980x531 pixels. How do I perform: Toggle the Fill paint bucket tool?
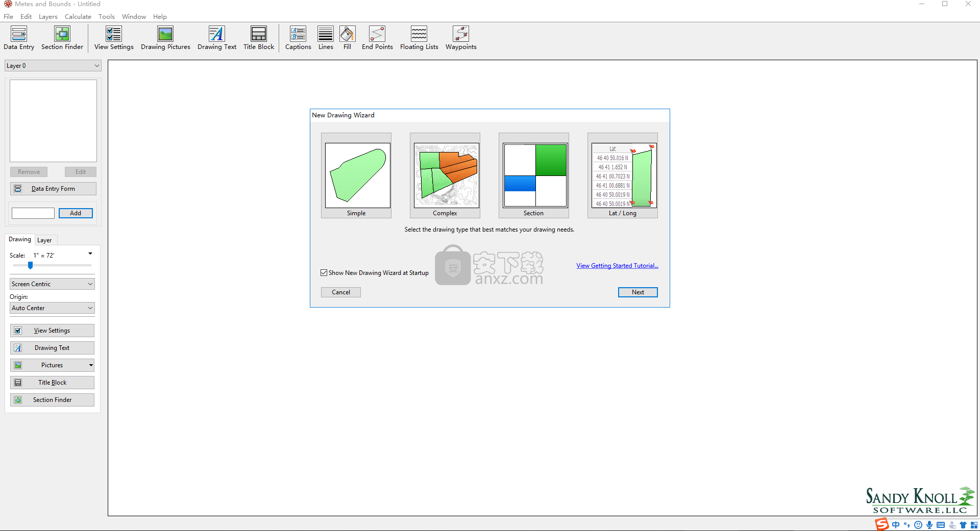click(347, 38)
